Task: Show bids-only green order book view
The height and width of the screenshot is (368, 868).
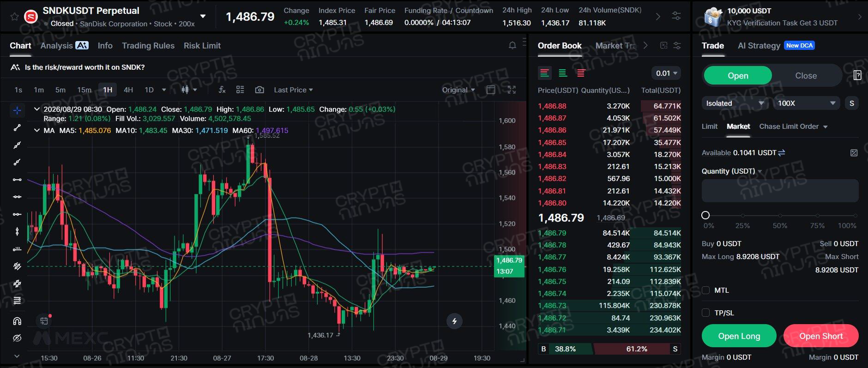Action: [563, 73]
